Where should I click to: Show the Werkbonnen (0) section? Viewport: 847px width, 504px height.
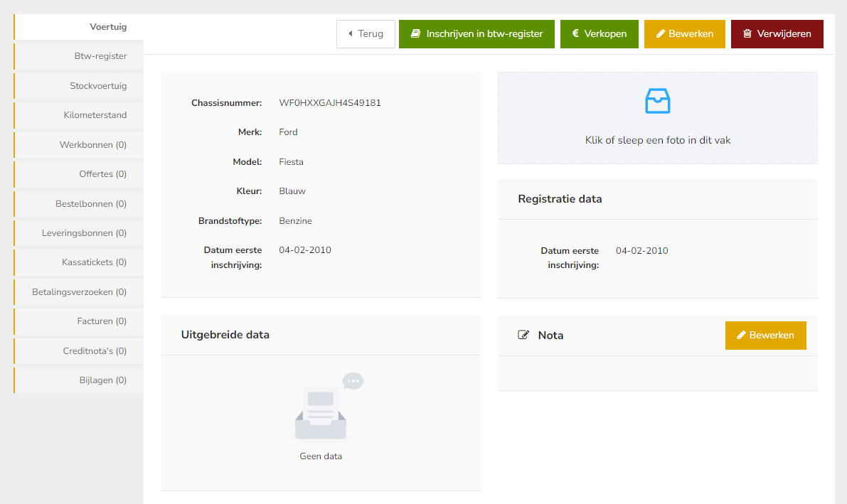[x=93, y=145]
